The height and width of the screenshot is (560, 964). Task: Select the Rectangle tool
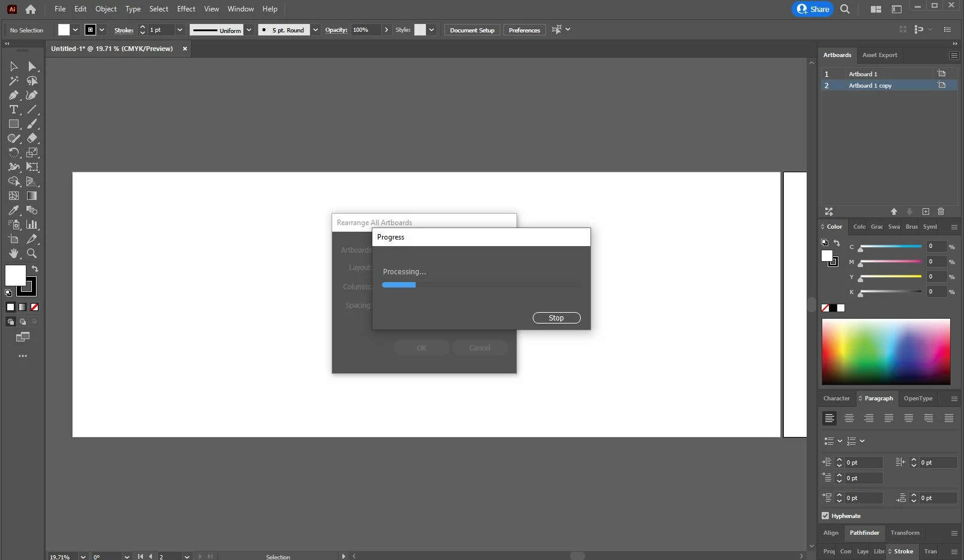[x=13, y=124]
